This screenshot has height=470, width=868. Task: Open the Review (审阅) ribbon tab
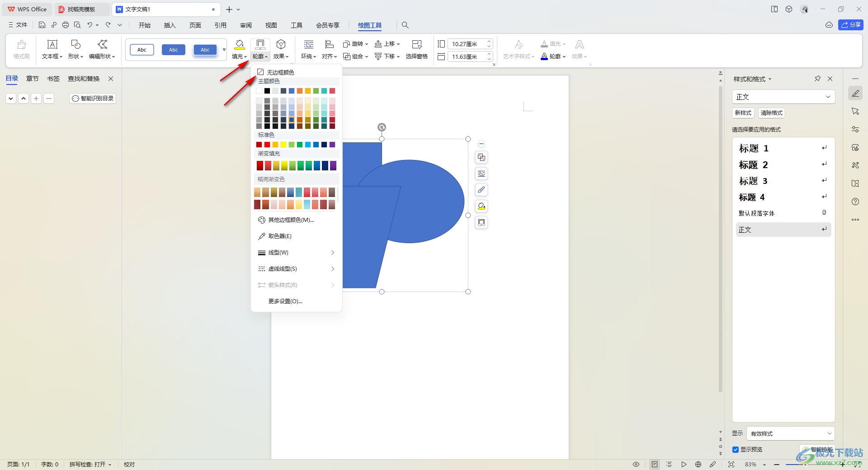[x=246, y=25]
